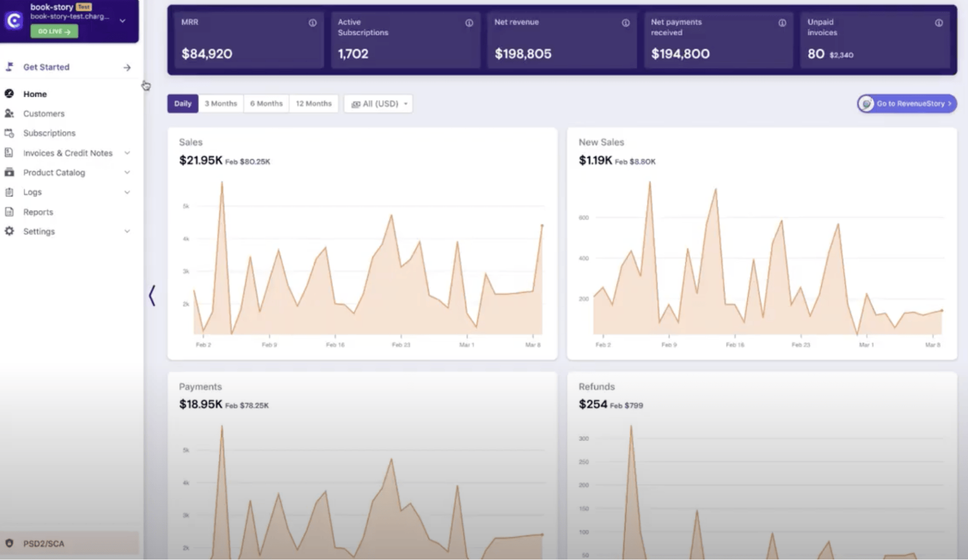This screenshot has height=560, width=968.
Task: Open the Invoices & Credit Notes icon
Action: [10, 153]
